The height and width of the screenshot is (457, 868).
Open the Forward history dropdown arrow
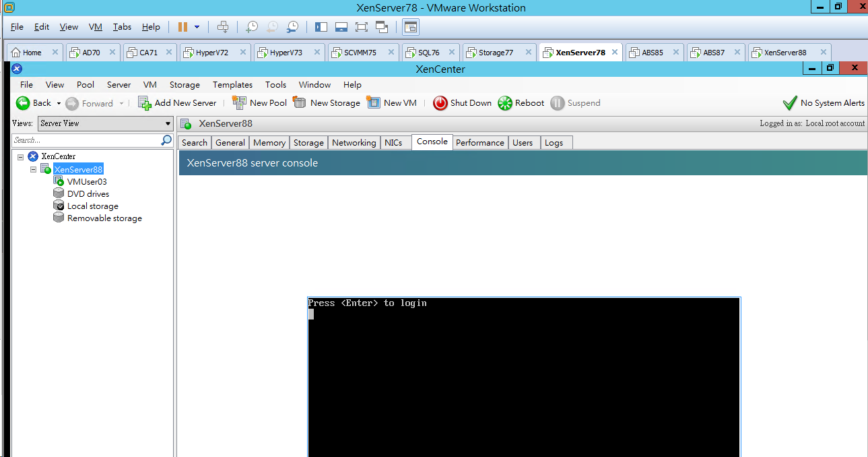tap(121, 103)
